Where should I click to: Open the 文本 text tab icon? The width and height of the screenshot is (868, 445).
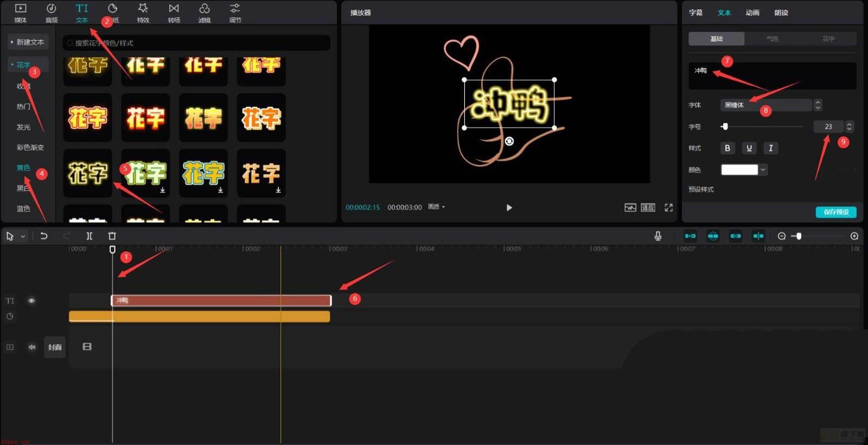(x=82, y=8)
